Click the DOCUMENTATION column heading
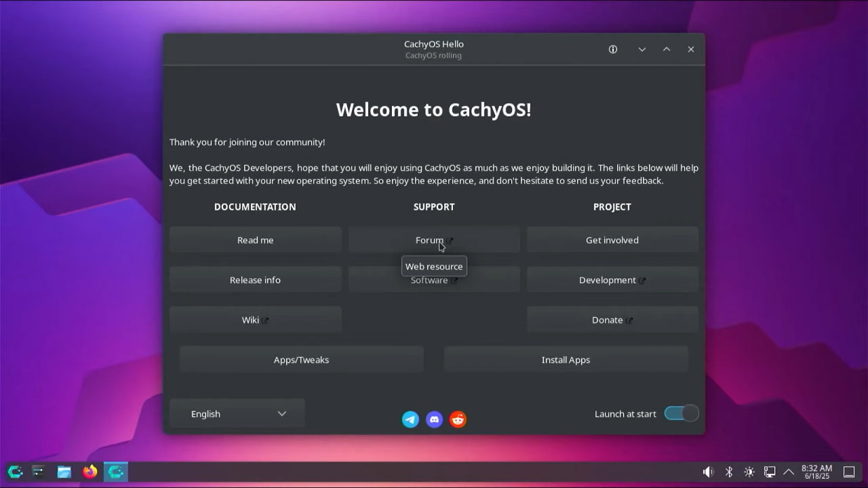 (255, 206)
